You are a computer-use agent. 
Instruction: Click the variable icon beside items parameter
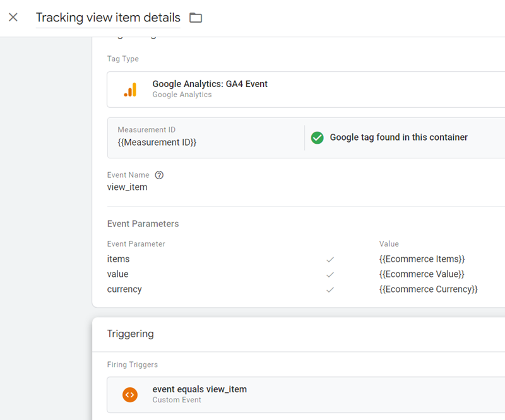pyautogui.click(x=330, y=259)
